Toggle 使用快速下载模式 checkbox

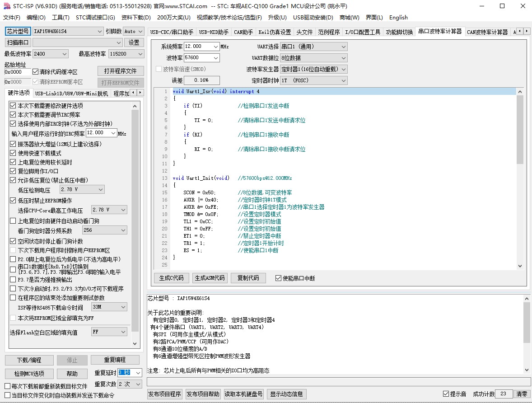point(13,153)
